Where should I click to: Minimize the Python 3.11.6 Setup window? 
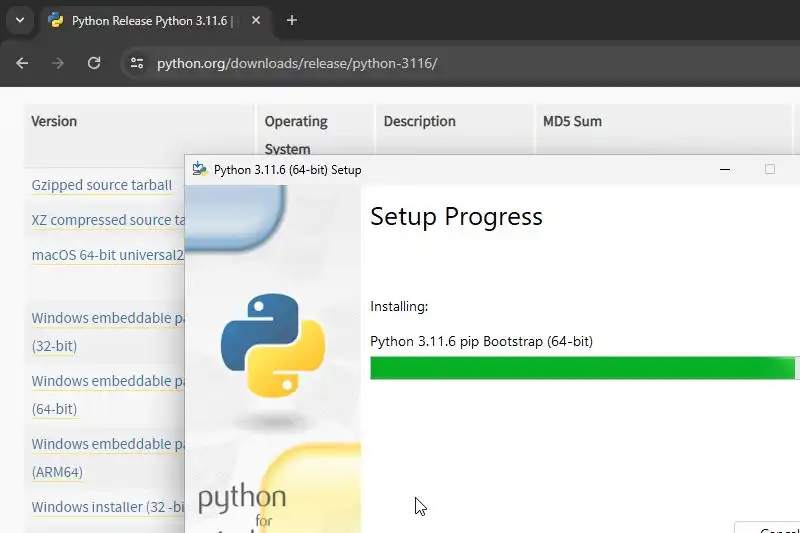pyautogui.click(x=724, y=169)
